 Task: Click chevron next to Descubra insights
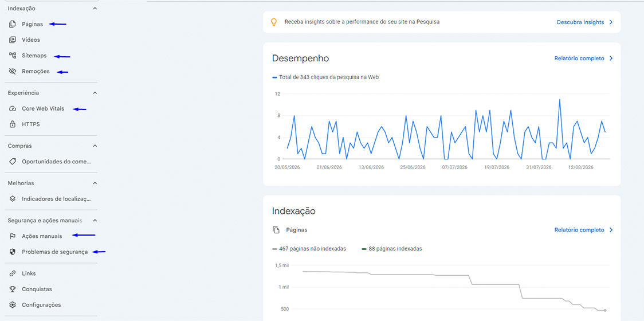pos(611,22)
